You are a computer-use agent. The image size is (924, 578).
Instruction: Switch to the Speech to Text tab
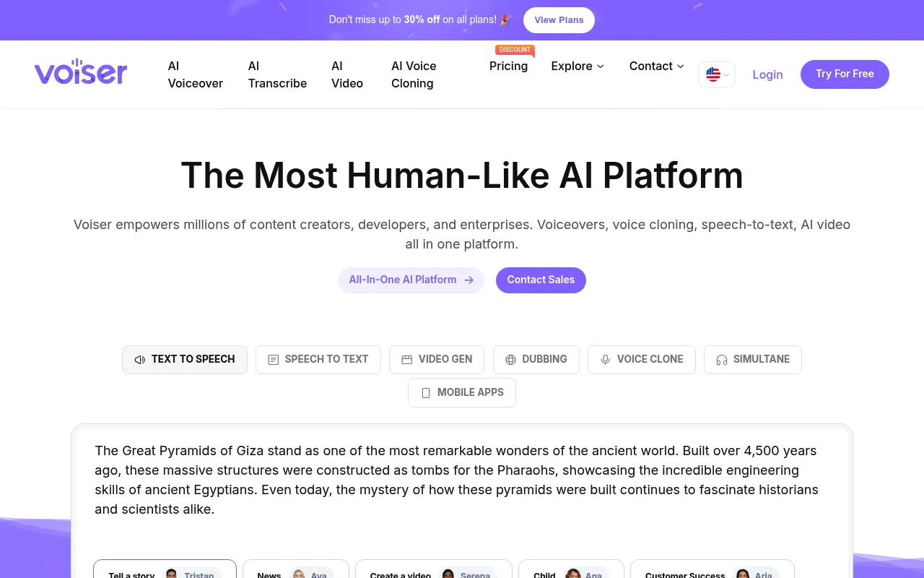point(318,360)
